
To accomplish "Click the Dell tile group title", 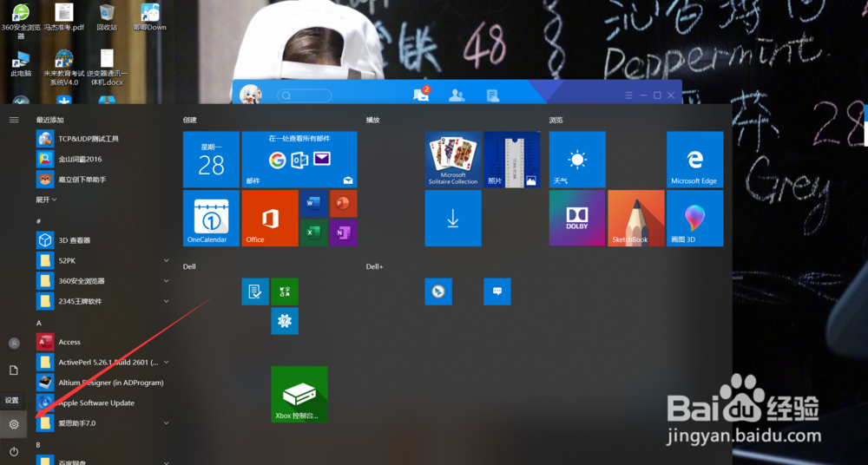I will coord(189,266).
